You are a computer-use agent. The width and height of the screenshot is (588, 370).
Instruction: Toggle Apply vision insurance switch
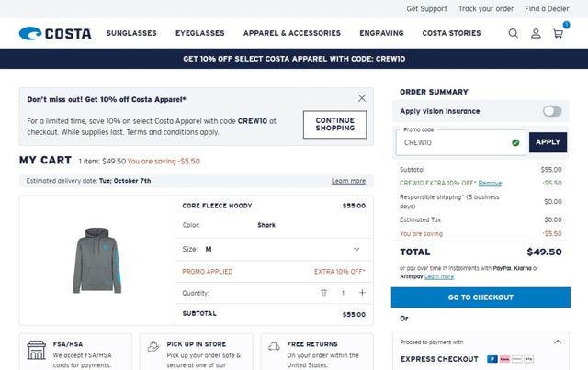click(551, 111)
